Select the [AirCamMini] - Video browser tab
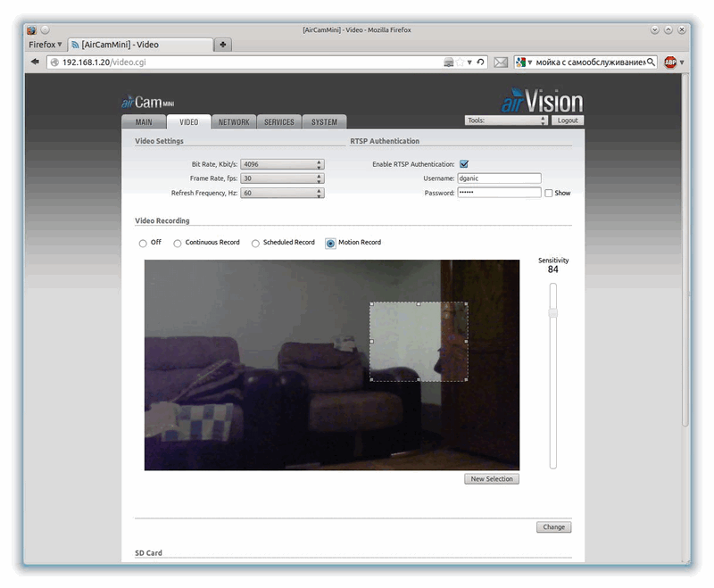The width and height of the screenshot is (714, 588). pos(140,45)
